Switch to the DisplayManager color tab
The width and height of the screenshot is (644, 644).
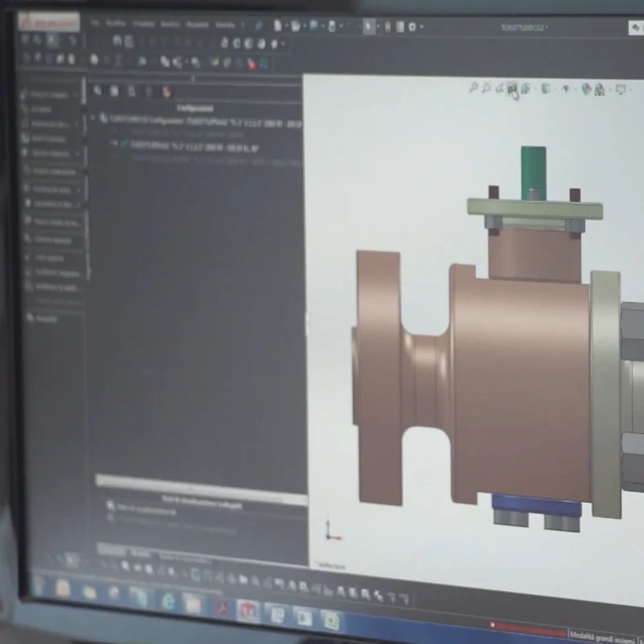coord(166,92)
